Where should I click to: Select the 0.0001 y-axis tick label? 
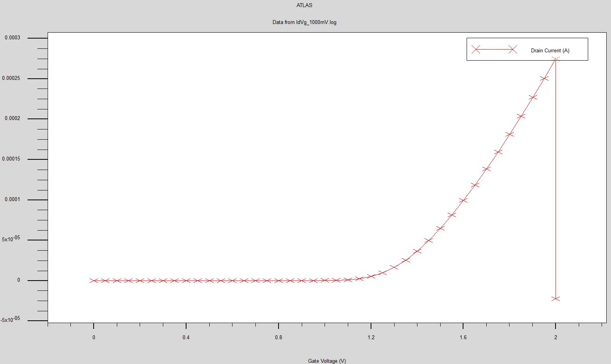12,200
